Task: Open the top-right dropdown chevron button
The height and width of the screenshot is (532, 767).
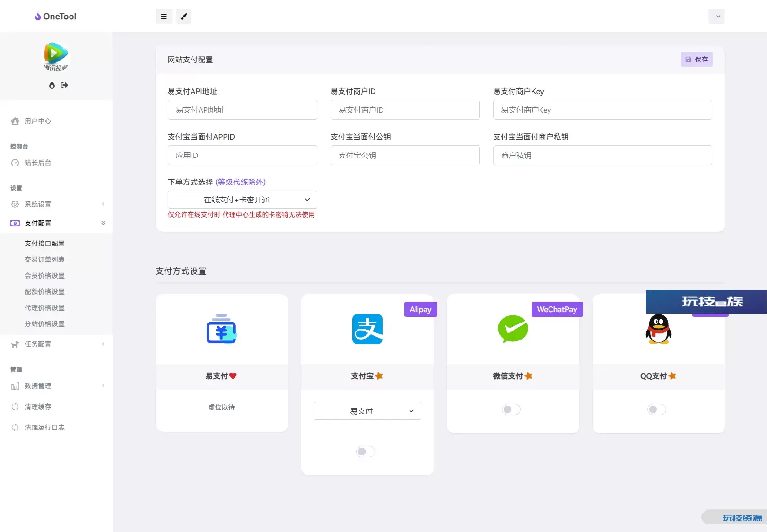Action: 716,17
